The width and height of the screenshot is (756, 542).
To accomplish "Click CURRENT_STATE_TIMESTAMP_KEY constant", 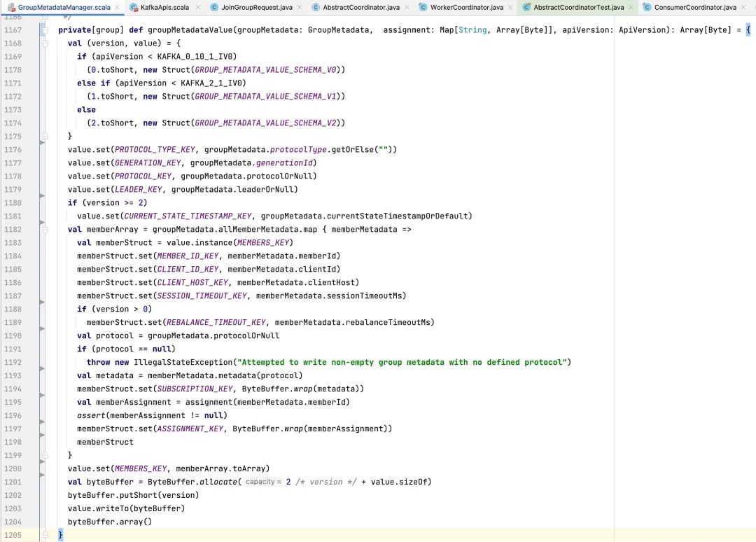I will click(188, 216).
